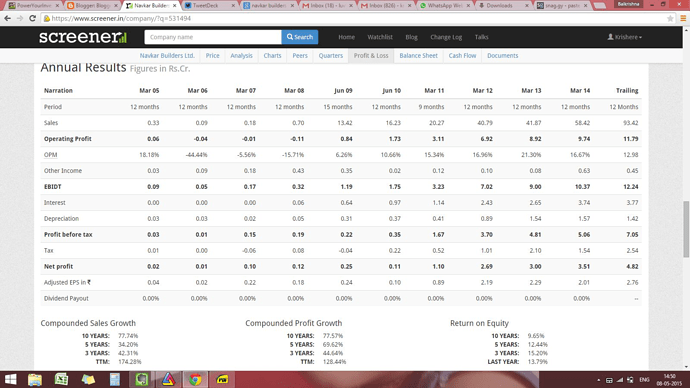
Task: Go back using the browser back arrow
Action: click(x=7, y=18)
